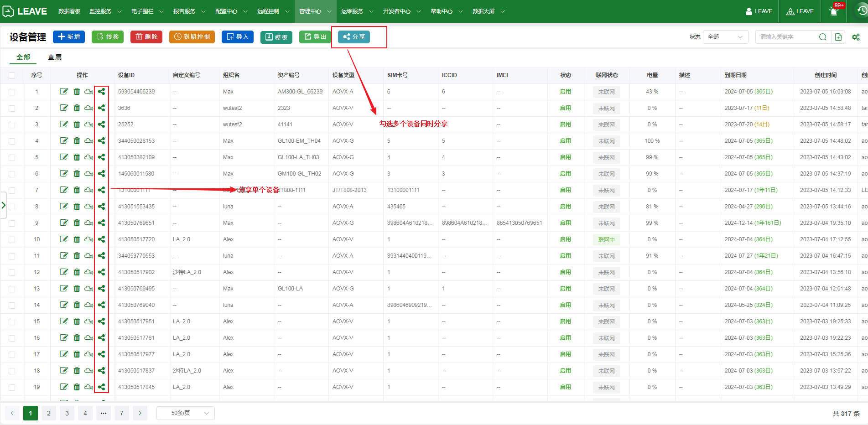Go to page 3 in pagination
This screenshot has width=868, height=425.
click(67, 413)
